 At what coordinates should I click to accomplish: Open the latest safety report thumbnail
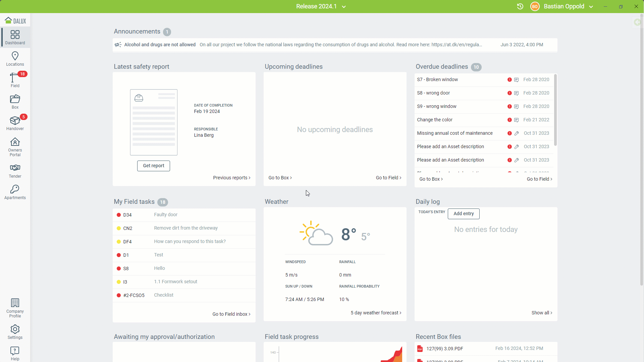(x=154, y=122)
